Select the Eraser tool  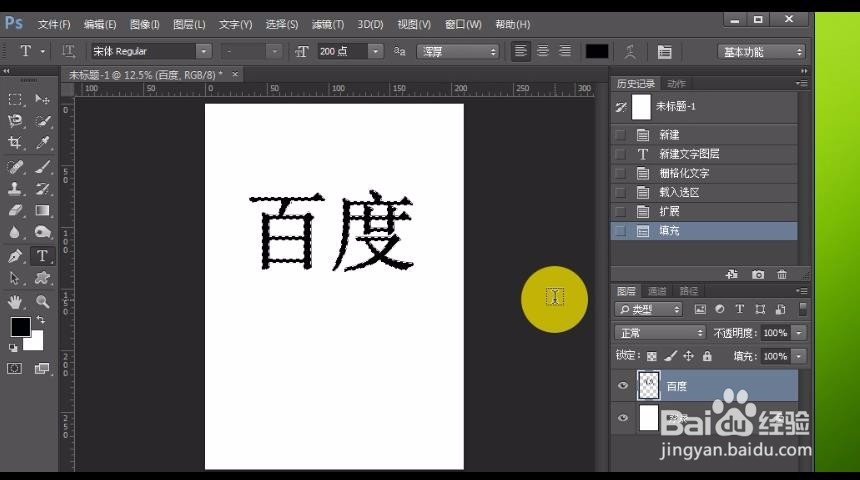[15, 211]
